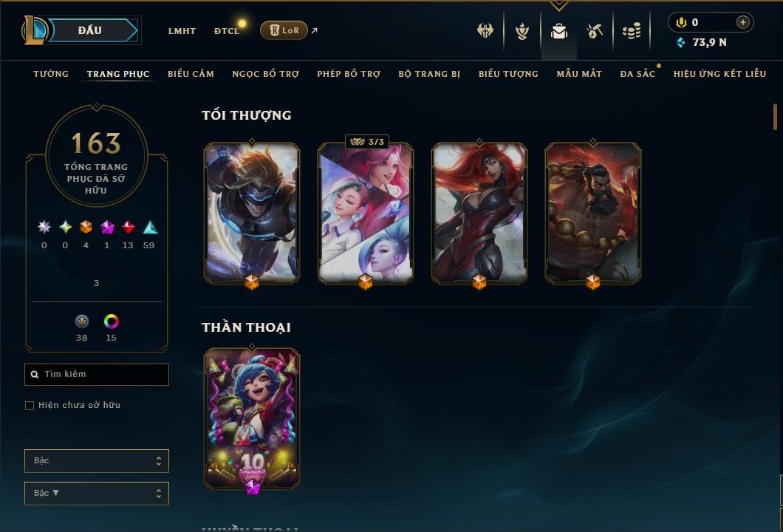Click the Tìm kiếm search field
783x532 pixels.
click(x=96, y=374)
